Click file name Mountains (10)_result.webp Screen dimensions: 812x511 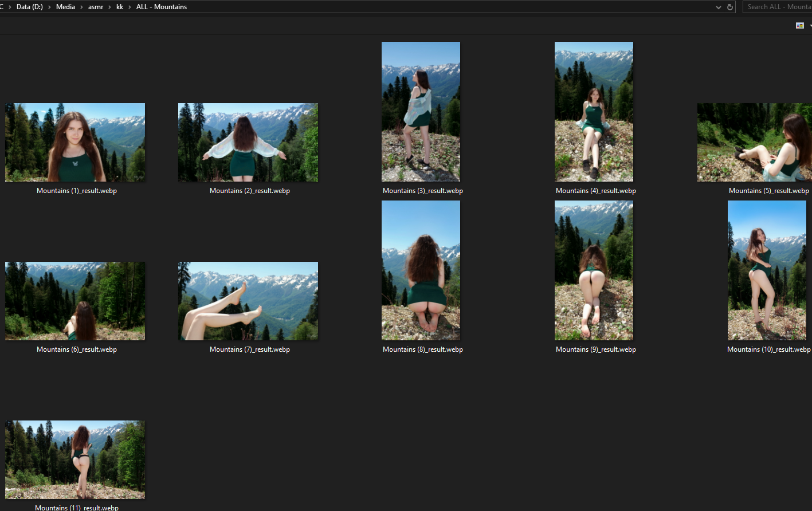[x=769, y=349]
